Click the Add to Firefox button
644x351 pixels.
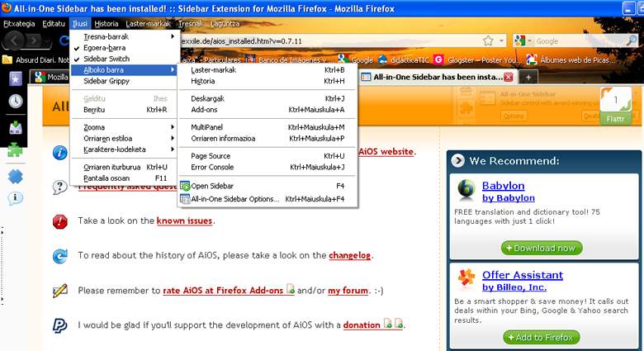pyautogui.click(x=542, y=338)
